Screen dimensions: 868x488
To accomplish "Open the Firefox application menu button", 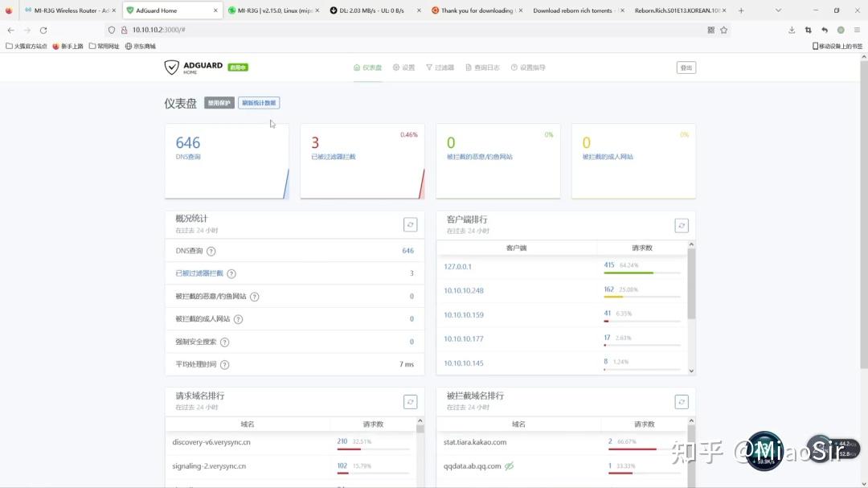I will point(857,30).
